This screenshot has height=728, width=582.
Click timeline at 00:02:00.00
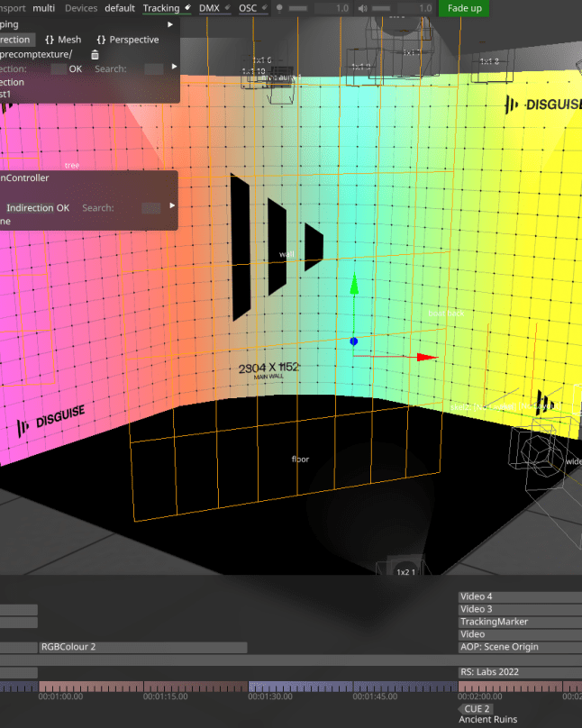click(480, 696)
